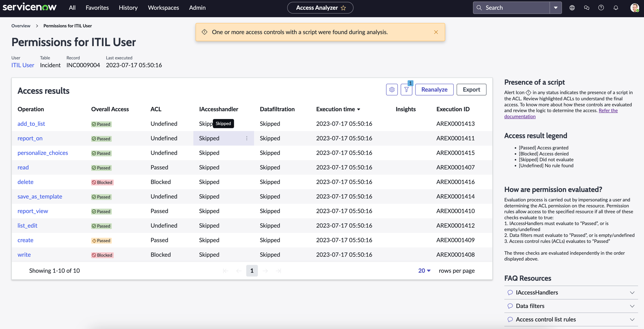The width and height of the screenshot is (644, 329).
Task: Open the row actions menu for report_on
Action: coord(247,138)
